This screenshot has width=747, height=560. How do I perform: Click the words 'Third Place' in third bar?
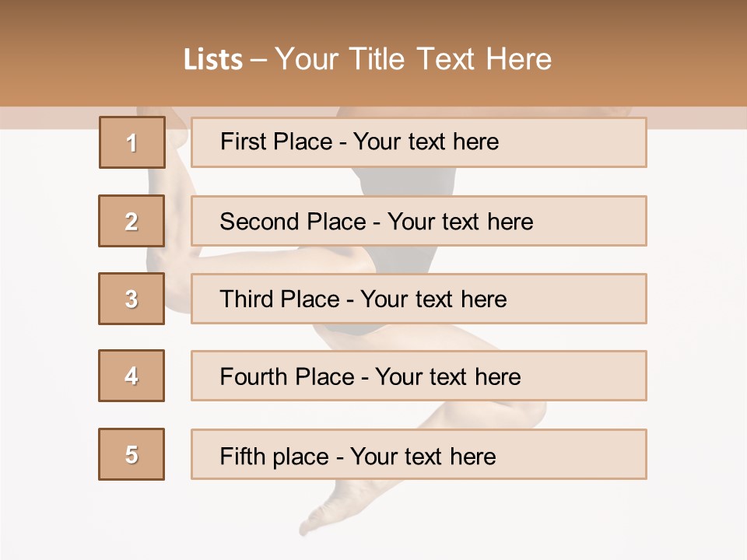tap(279, 299)
